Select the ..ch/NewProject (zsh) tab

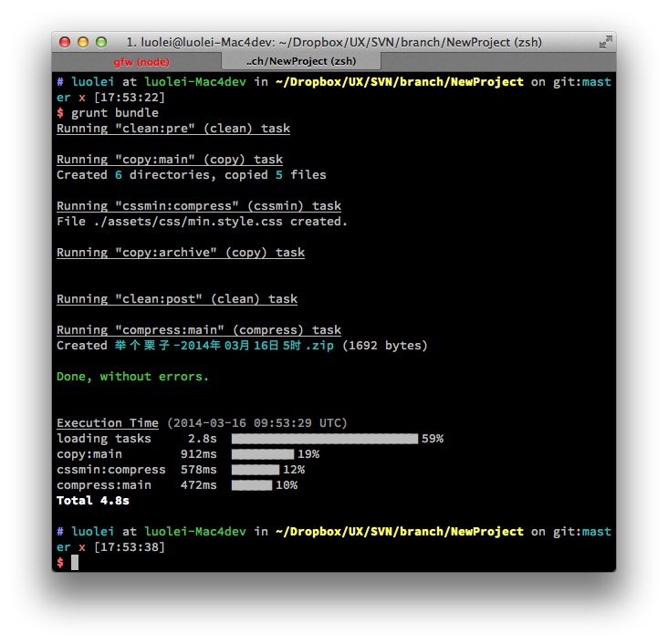coord(300,62)
